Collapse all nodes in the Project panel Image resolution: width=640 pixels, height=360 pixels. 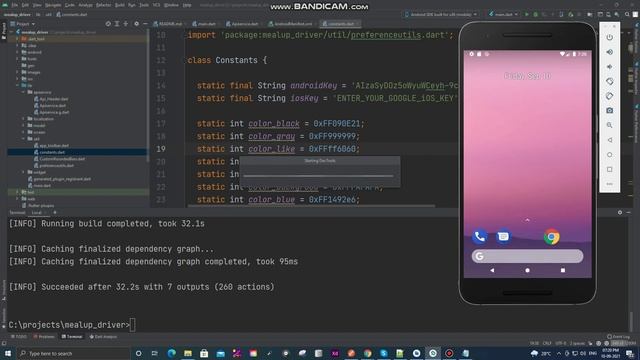tap(126, 24)
